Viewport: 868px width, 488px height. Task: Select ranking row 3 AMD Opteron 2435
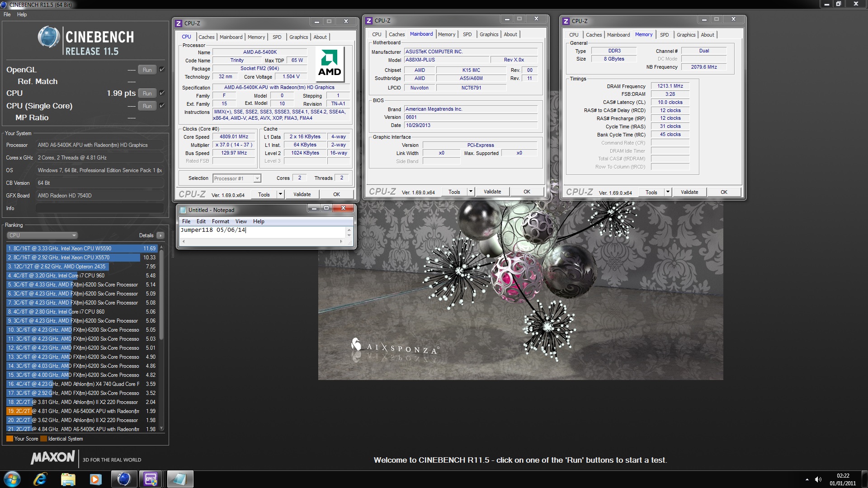[x=81, y=267]
